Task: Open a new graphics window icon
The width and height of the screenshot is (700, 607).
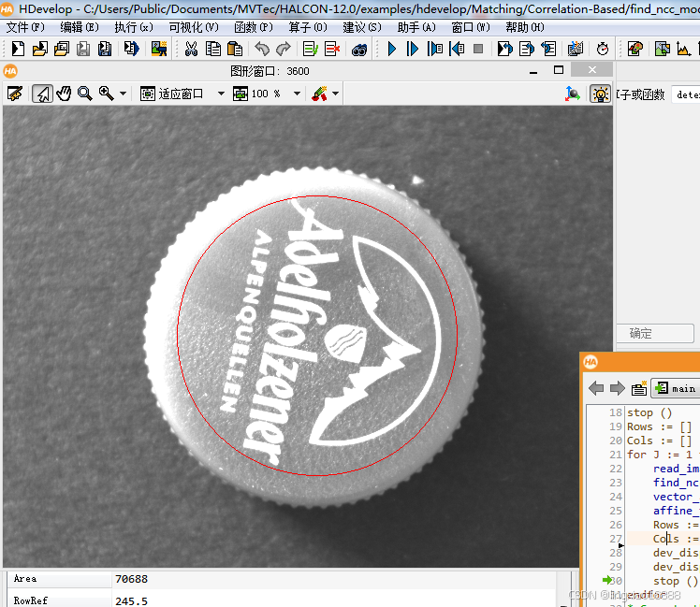Action: [x=662, y=49]
